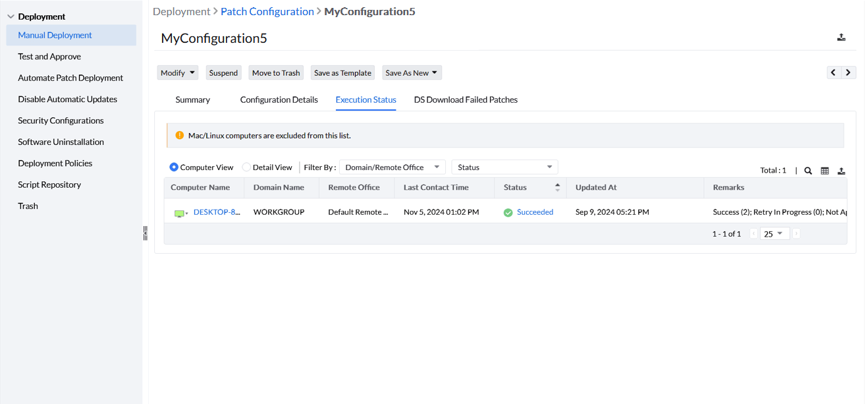Open the Domain/Remote Office filter dropdown
The image size is (868, 404).
tap(392, 167)
